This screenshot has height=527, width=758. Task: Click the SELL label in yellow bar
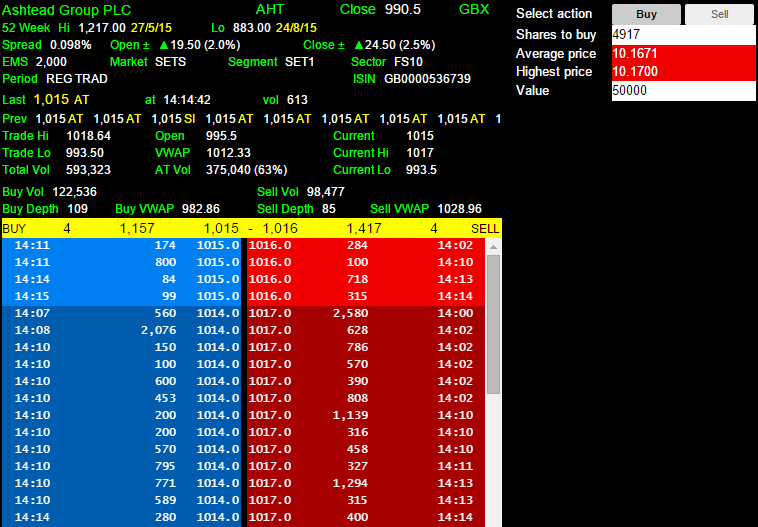pos(485,229)
